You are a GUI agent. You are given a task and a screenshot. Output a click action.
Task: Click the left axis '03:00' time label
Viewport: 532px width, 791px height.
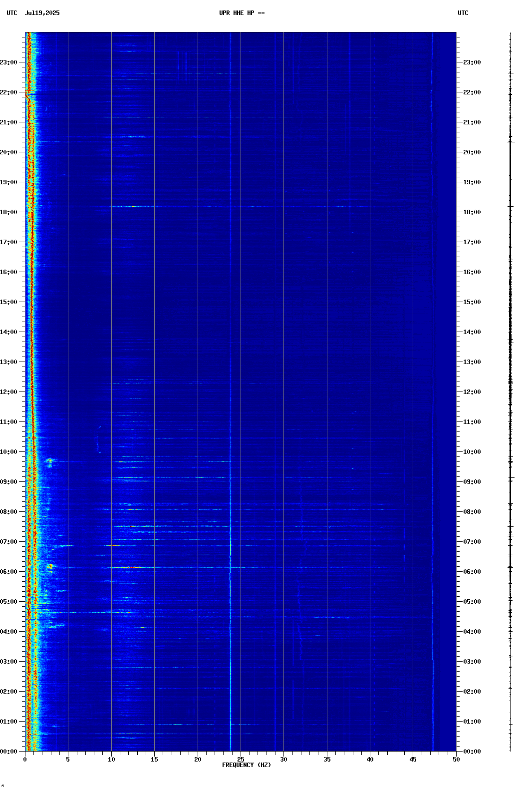click(x=8, y=662)
